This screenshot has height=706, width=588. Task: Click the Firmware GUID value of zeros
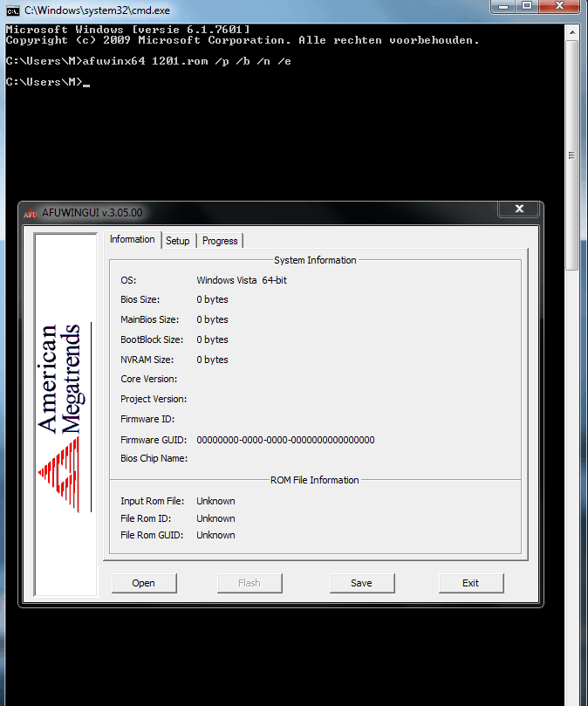click(285, 440)
